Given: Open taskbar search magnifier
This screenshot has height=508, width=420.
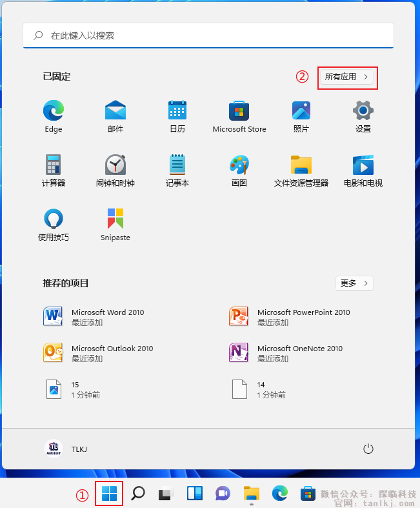Looking at the screenshot, I should [138, 493].
